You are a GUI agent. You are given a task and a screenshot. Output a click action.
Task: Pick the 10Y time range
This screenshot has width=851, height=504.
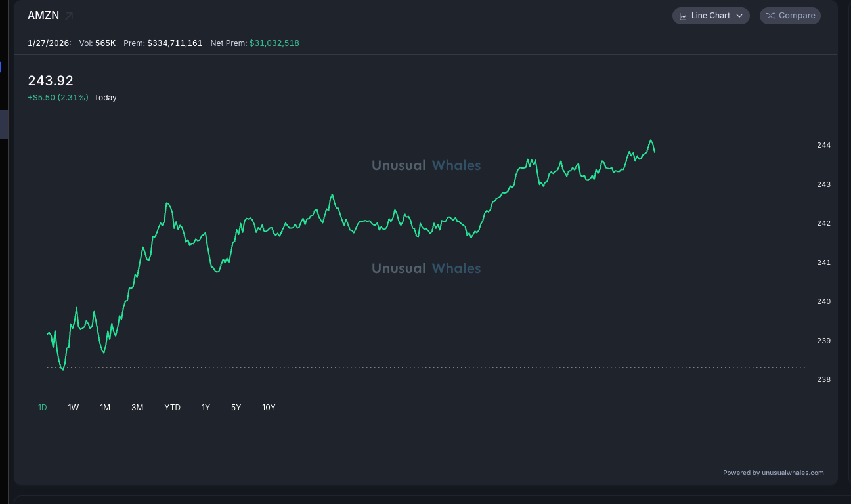point(269,408)
